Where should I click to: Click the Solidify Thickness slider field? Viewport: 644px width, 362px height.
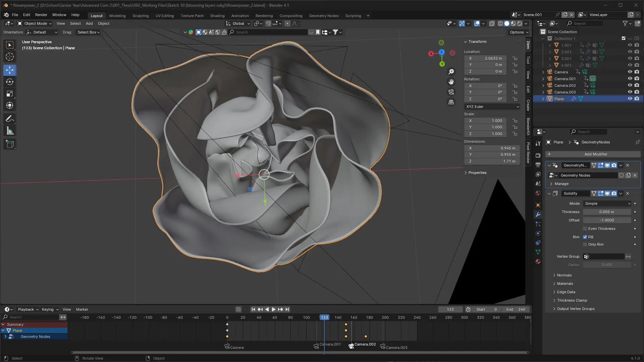click(x=606, y=212)
